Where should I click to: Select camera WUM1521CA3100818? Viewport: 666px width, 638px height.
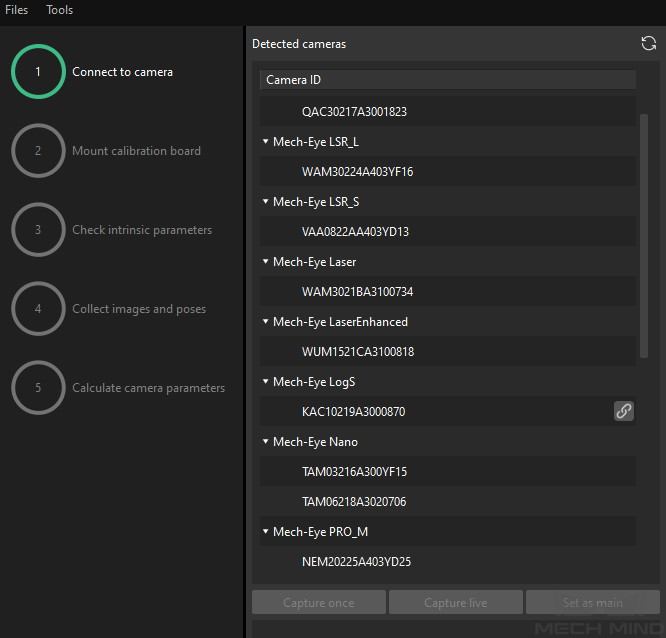click(x=448, y=351)
